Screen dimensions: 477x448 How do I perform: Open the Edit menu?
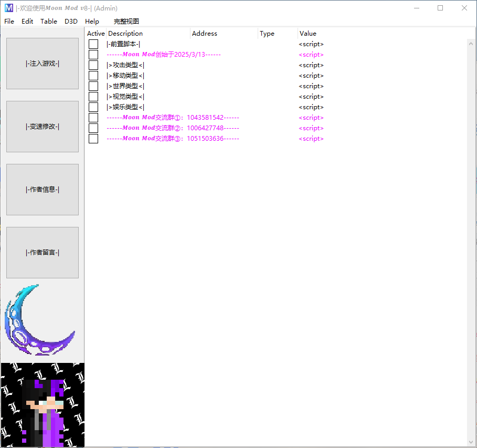click(27, 22)
